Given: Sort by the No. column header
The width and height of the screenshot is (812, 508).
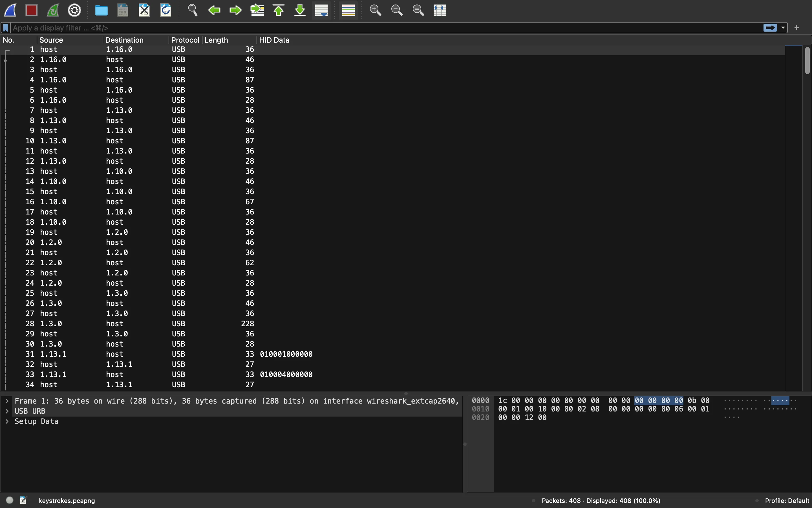Looking at the screenshot, I should click(18, 40).
